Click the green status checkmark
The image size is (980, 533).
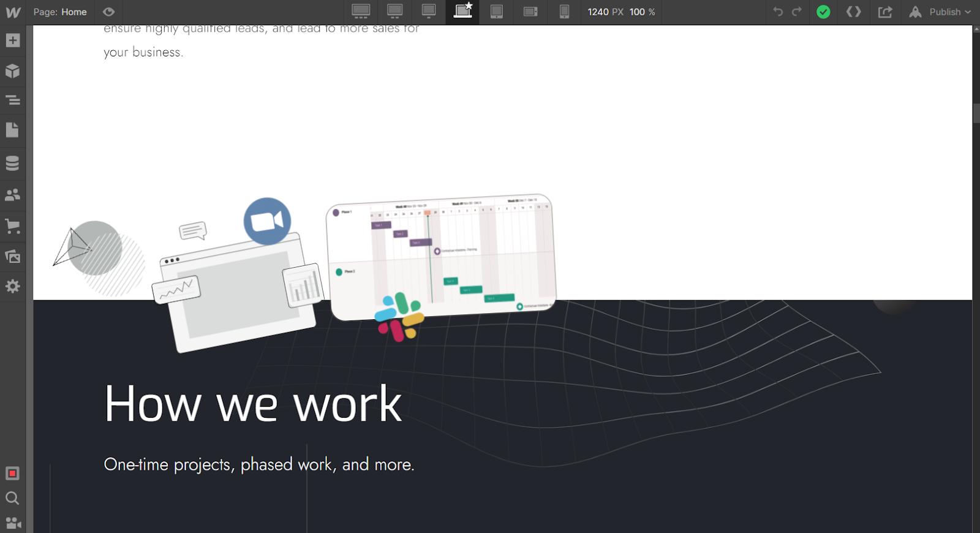824,12
